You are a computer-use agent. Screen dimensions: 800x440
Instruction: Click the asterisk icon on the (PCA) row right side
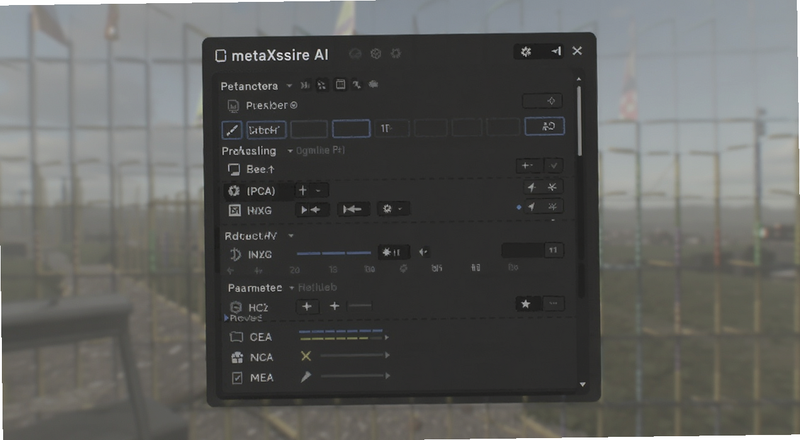pos(552,187)
